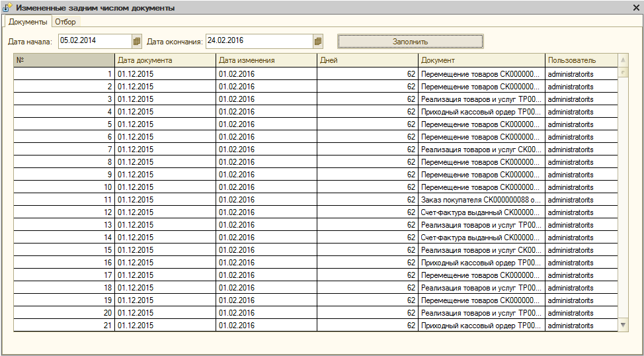This screenshot has height=356, width=644.
Task: Select row 18 Реализация товаров и услуг
Action: click(x=481, y=288)
